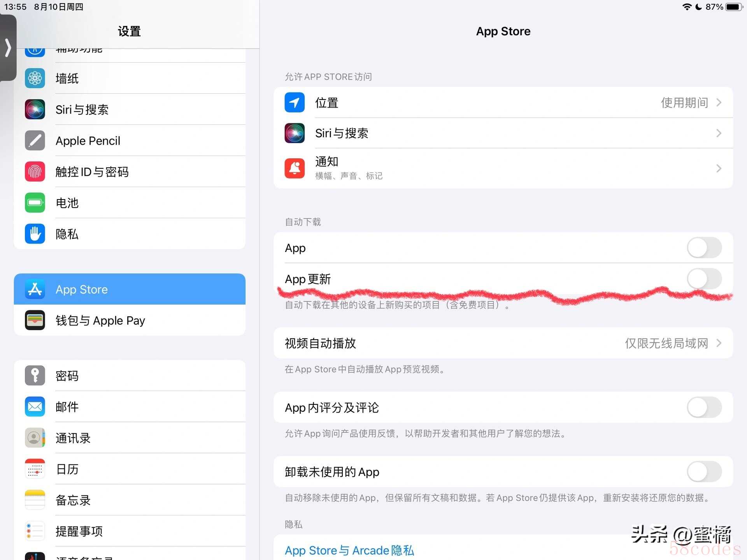747x560 pixels.
Task: Open 视频自动播放 chevron
Action: click(x=719, y=343)
